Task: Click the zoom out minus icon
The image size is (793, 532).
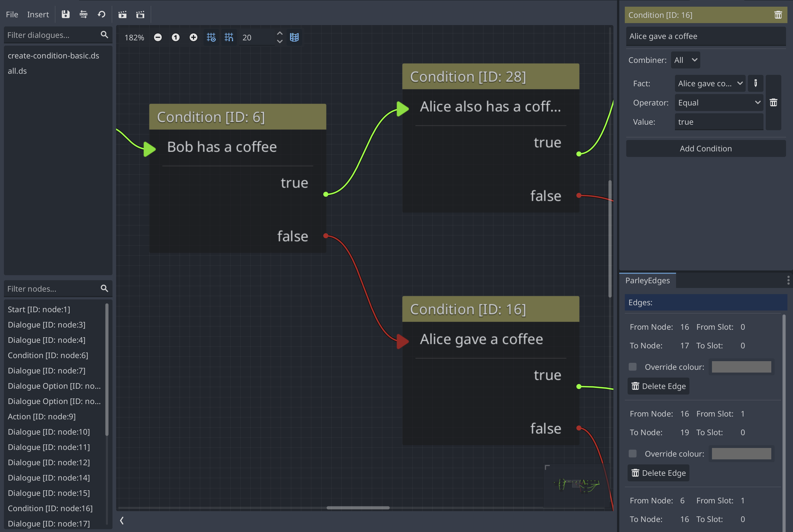Action: tap(158, 37)
